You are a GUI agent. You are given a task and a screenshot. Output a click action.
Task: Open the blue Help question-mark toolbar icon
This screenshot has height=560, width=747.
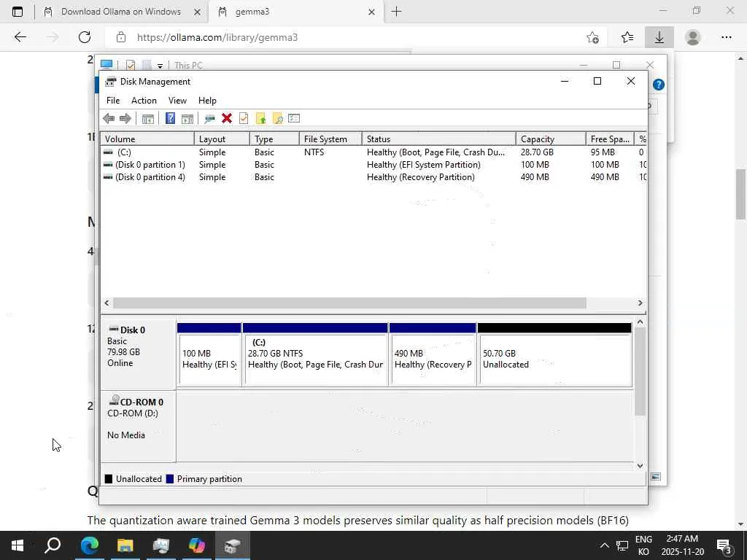[170, 119]
